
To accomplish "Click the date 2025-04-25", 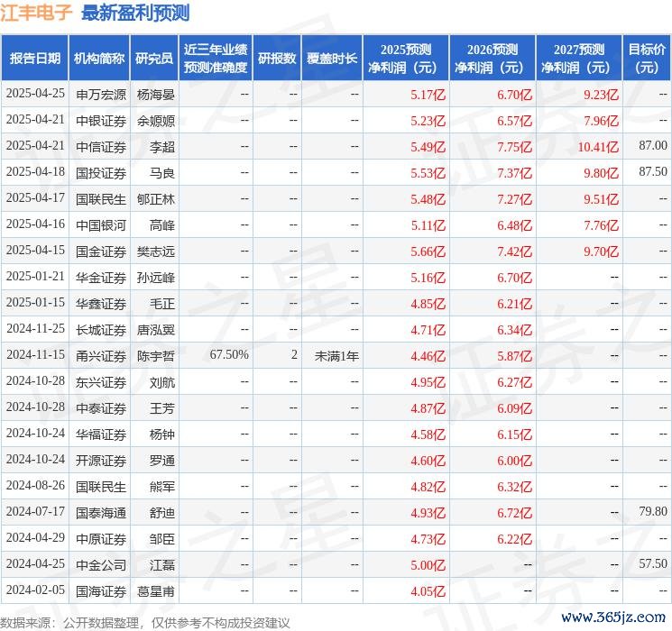I will point(35,94).
